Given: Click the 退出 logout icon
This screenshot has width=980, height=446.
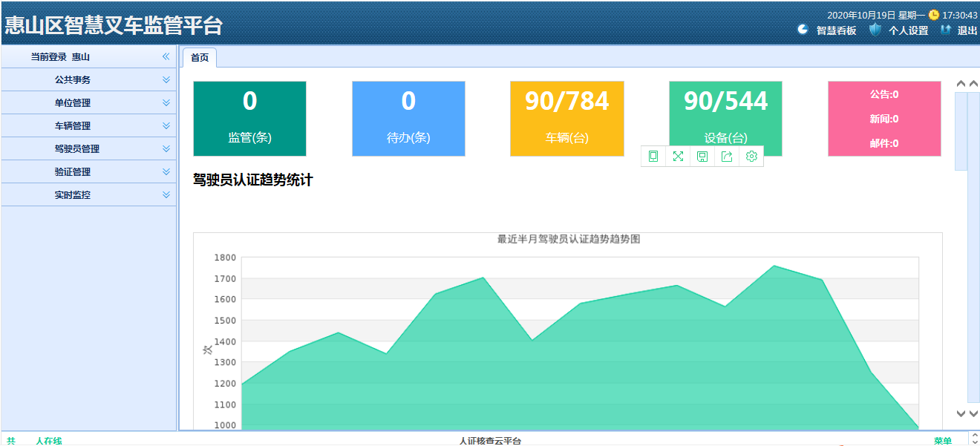Looking at the screenshot, I should click(x=945, y=30).
